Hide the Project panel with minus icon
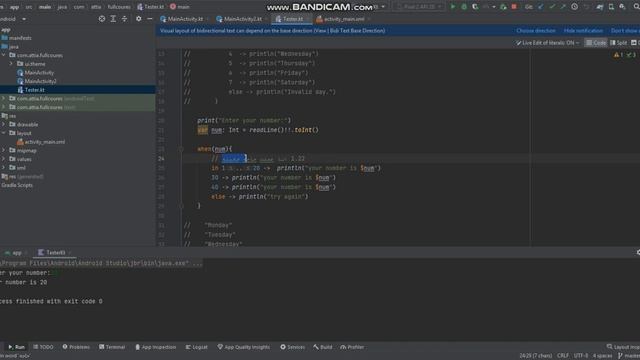The width and height of the screenshot is (640, 360). coord(150,19)
